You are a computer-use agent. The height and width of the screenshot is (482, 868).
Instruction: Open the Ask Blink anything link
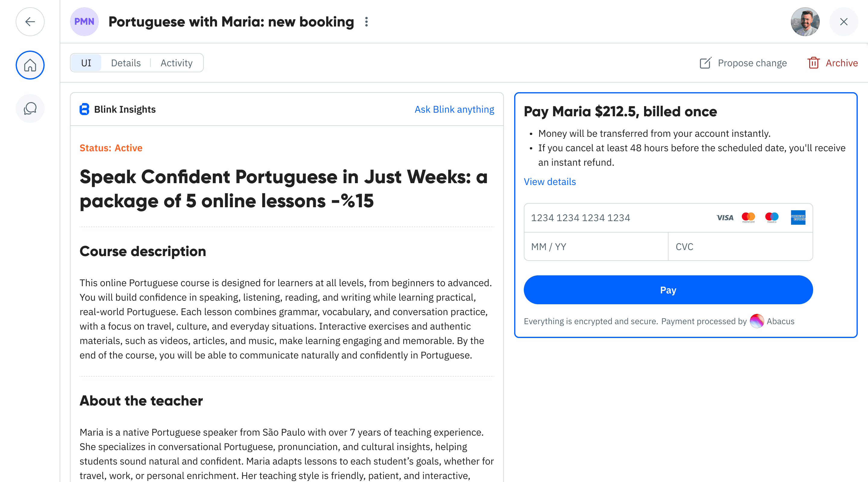coord(454,109)
